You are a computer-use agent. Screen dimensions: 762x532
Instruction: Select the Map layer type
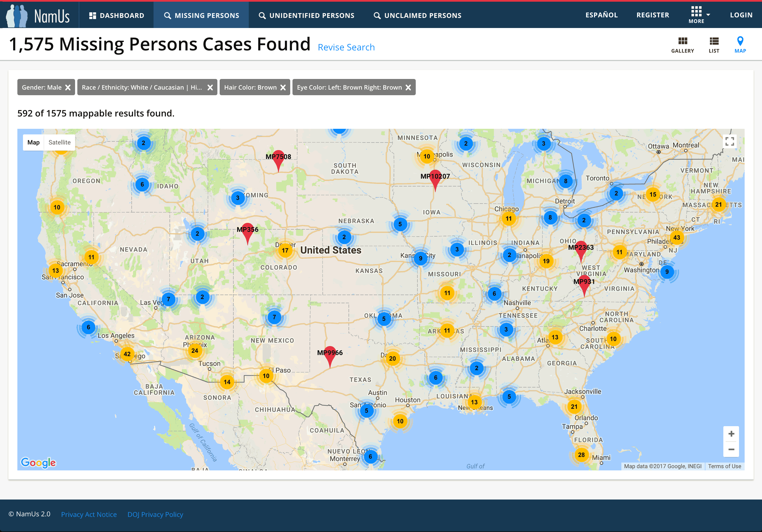(x=34, y=142)
